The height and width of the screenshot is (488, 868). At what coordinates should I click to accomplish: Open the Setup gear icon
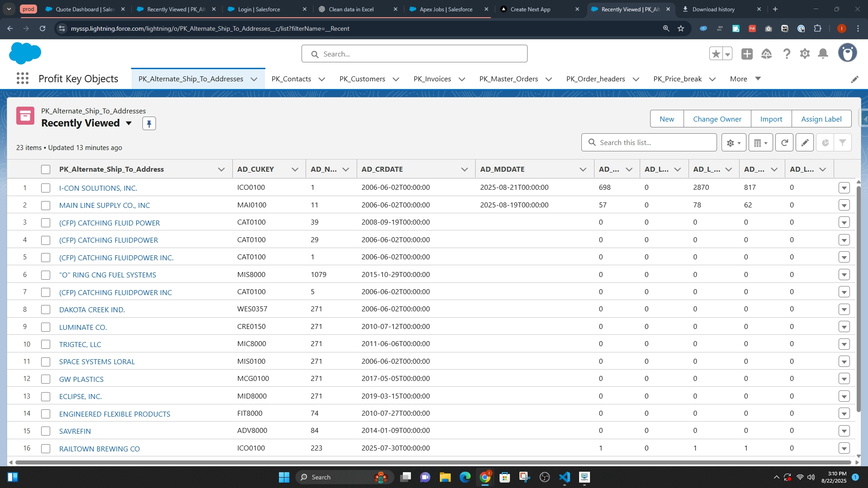(805, 54)
